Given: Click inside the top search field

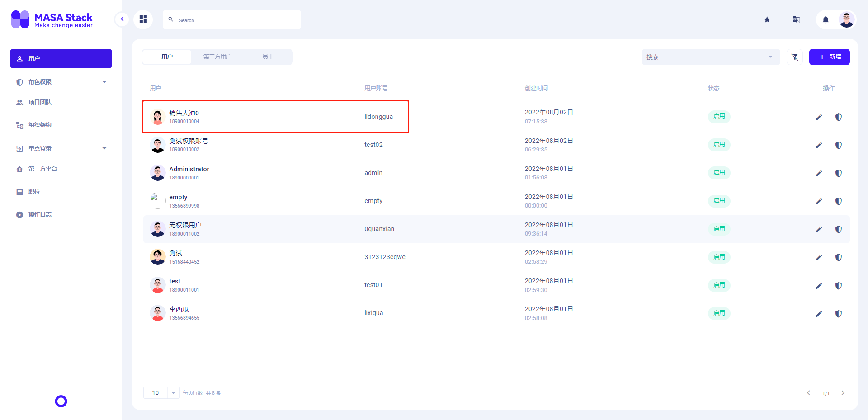Looking at the screenshot, I should click(x=231, y=20).
